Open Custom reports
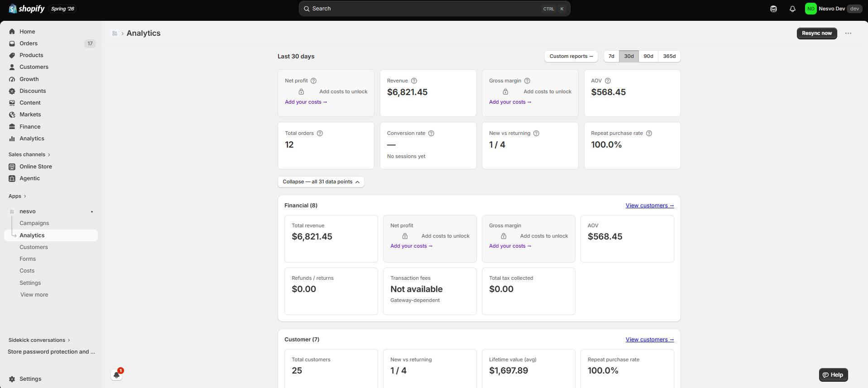Viewport: 868px width, 388px height. click(571, 56)
